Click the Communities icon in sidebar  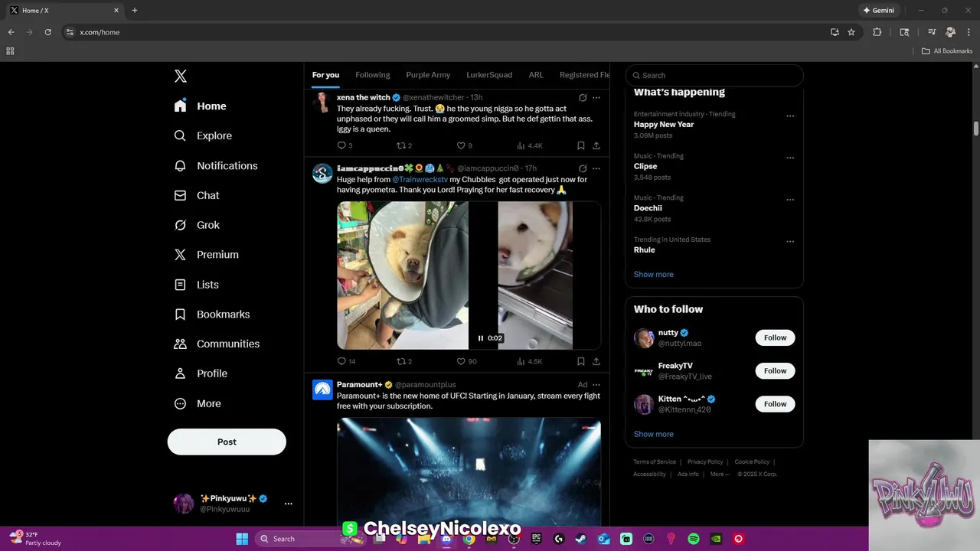pos(180,344)
